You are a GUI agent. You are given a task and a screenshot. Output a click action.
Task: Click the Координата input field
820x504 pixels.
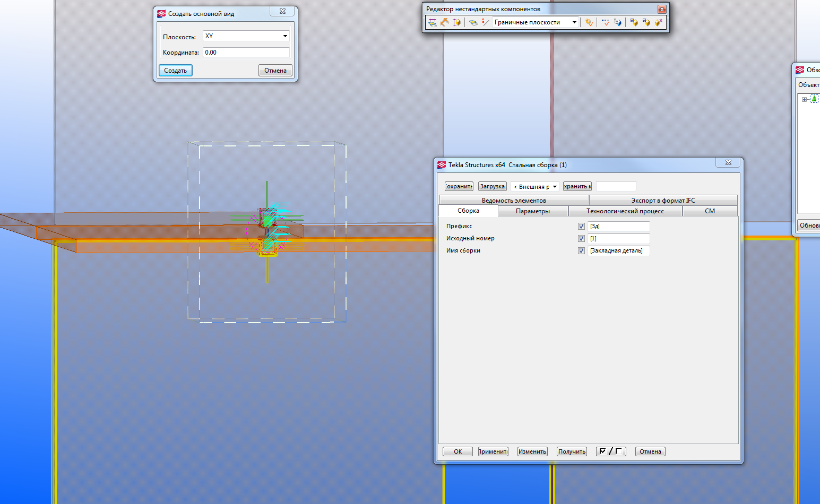[x=246, y=53]
